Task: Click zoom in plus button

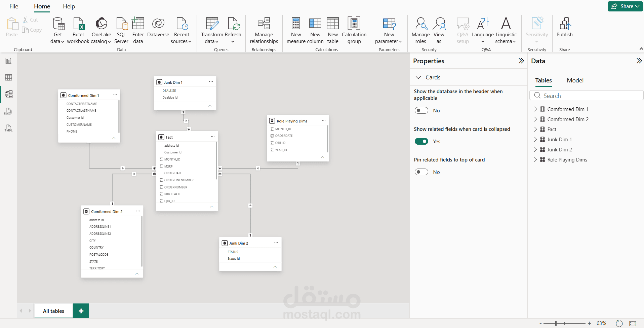Action: coord(589,323)
